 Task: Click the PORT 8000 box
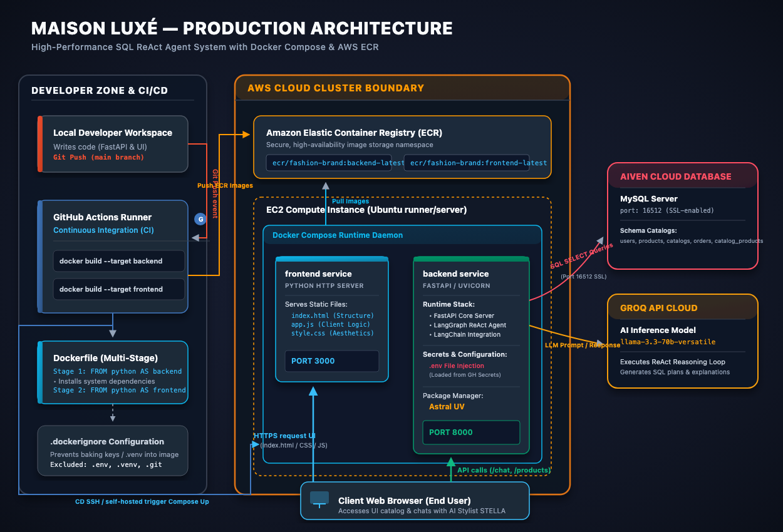point(471,432)
